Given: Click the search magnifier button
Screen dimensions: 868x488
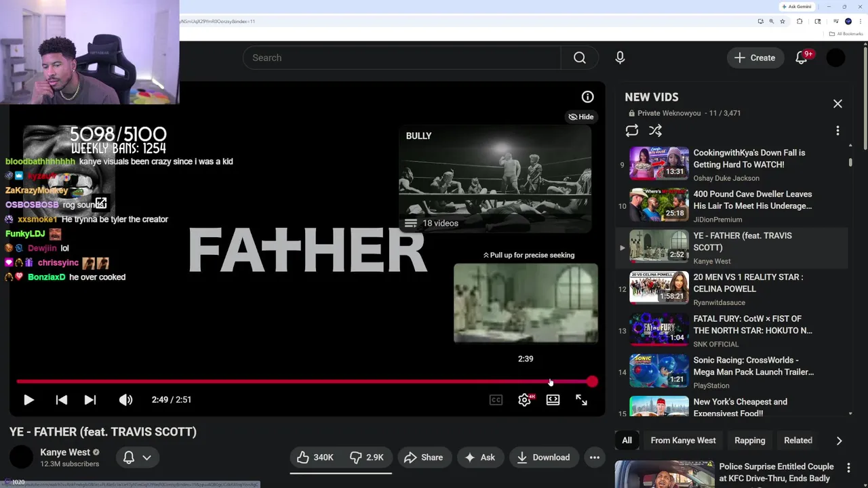Looking at the screenshot, I should (x=580, y=58).
